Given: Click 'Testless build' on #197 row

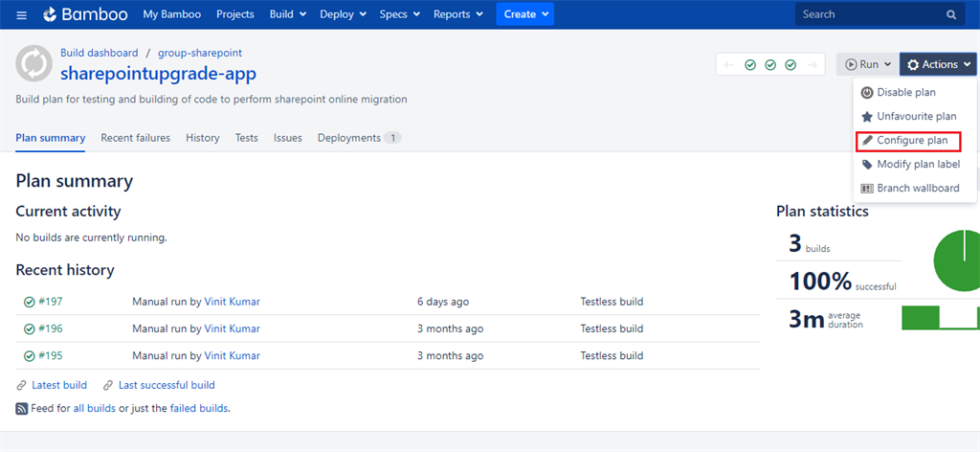Looking at the screenshot, I should click(612, 302).
